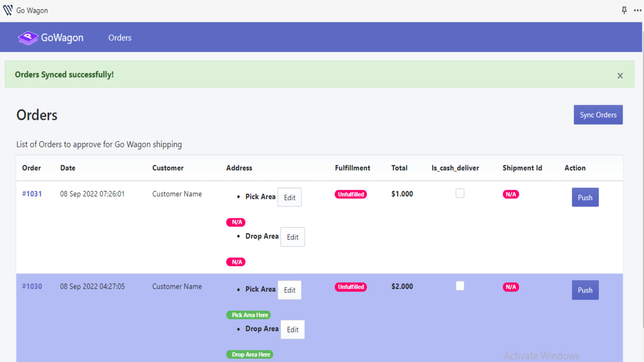Screen dimensions: 644x362
Task: Click the GoWagon logo icon
Action: tap(28, 38)
